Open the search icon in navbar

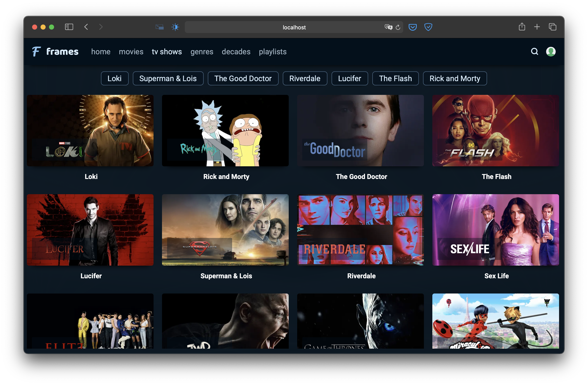534,51
